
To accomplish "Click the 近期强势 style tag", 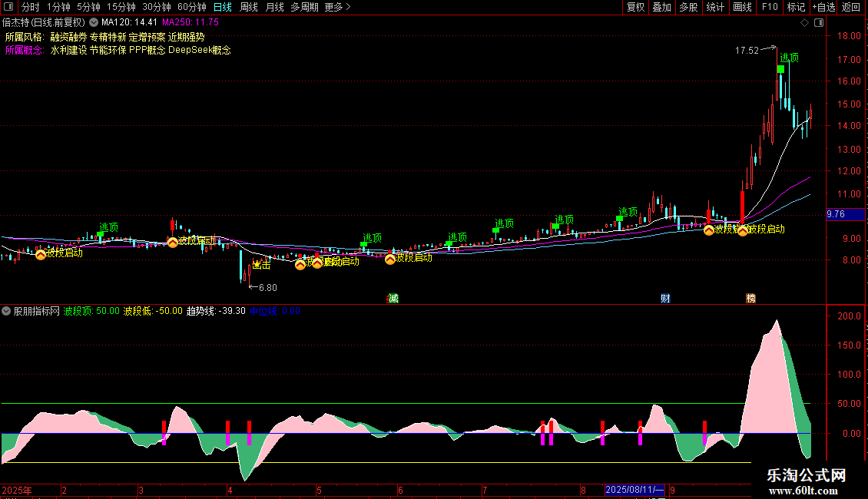I will tap(187, 37).
